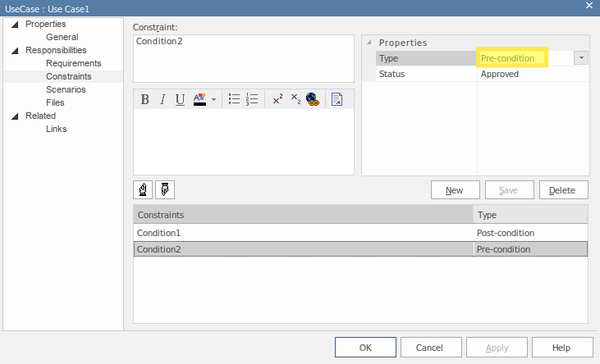Apply superscript formatting
The height and width of the screenshot is (364, 600).
[277, 99]
